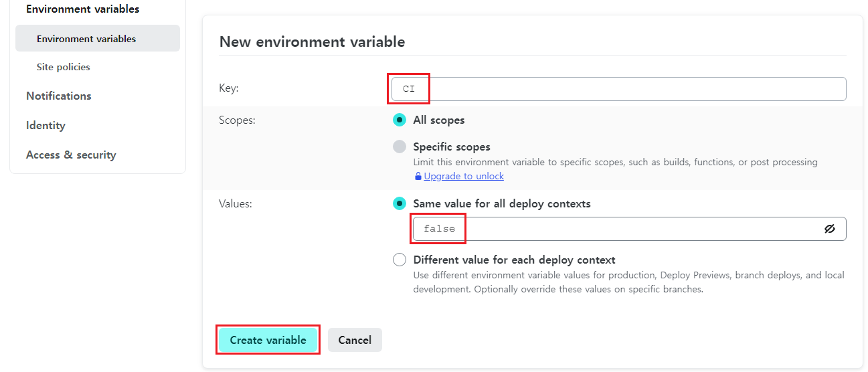The width and height of the screenshot is (868, 372).
Task: Select the All scopes radio button
Action: (x=400, y=120)
